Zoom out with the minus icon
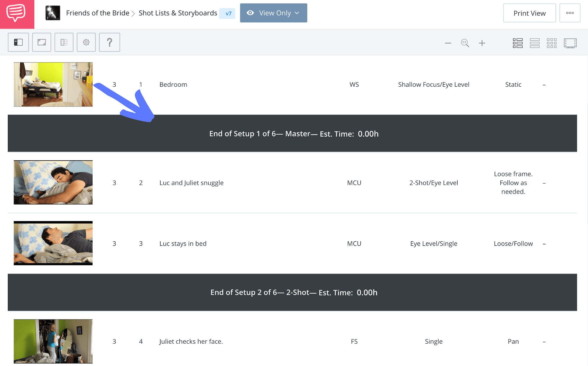 pos(448,43)
